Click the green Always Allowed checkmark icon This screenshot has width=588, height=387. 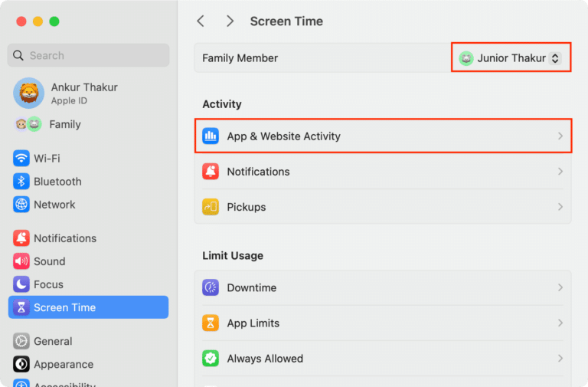(x=211, y=359)
